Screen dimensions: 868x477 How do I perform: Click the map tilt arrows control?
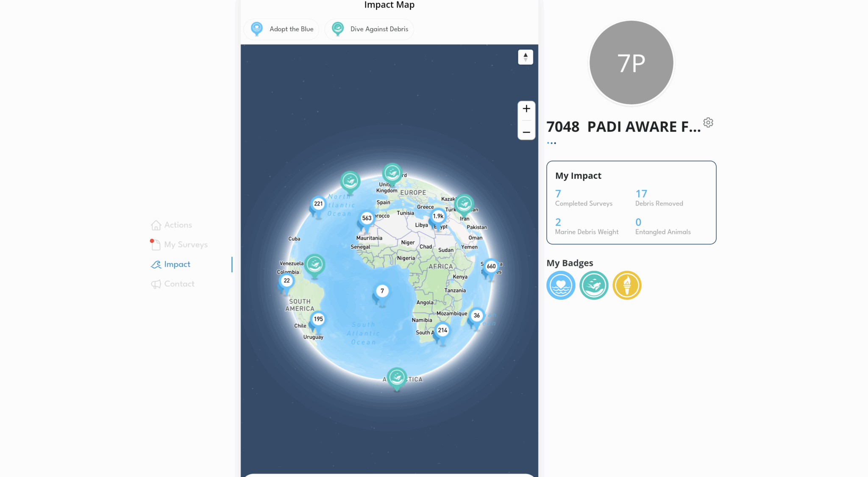[x=525, y=57]
